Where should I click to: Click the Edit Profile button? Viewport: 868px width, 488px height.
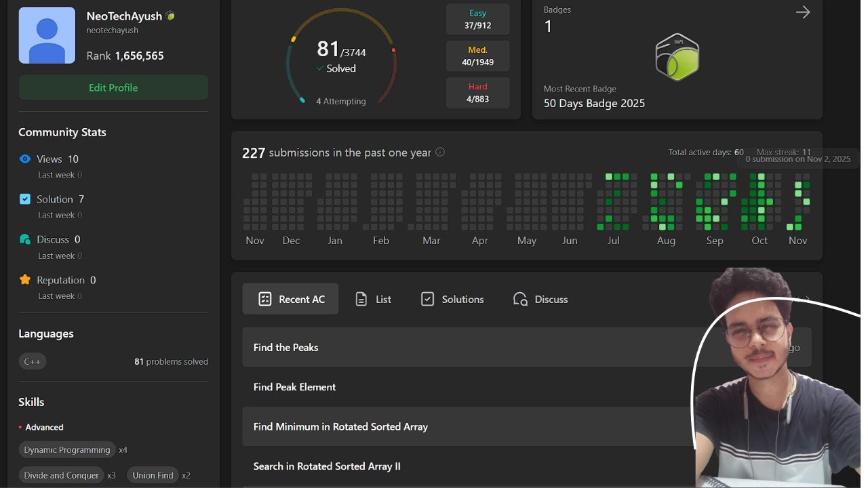pos(113,87)
